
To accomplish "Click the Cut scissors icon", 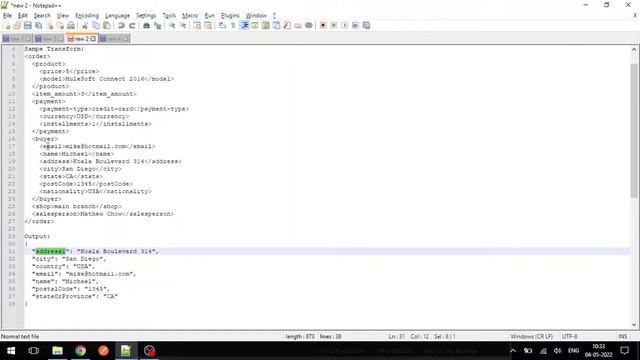I will coord(85,25).
